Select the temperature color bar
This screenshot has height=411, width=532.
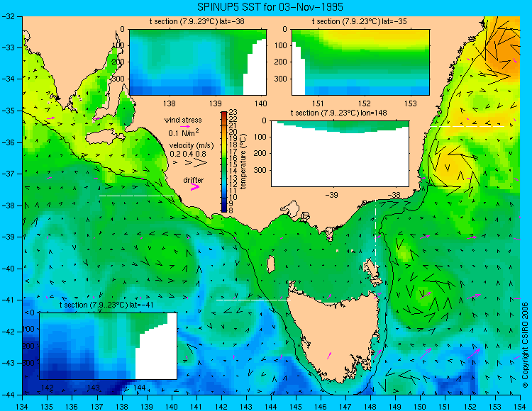tap(224, 162)
